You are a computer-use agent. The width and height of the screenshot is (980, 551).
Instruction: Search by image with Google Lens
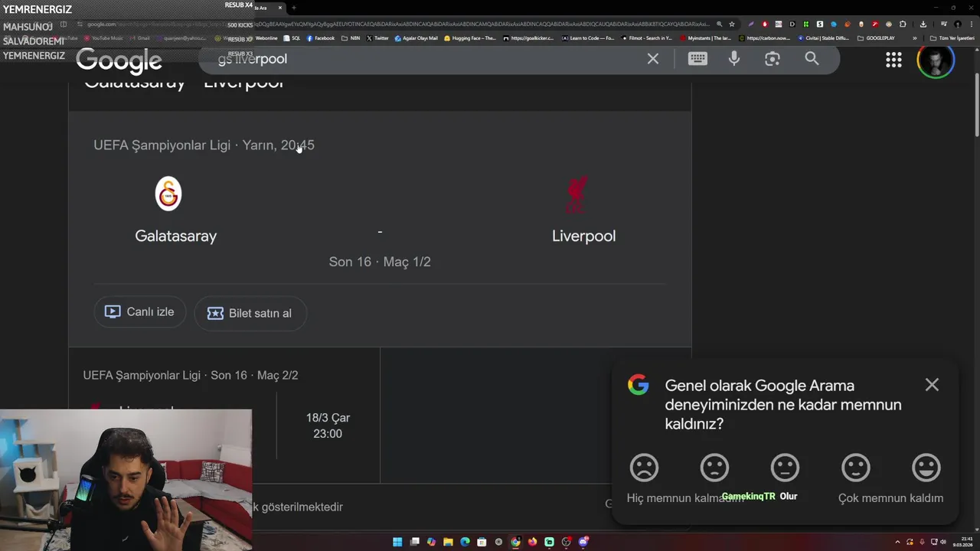click(x=773, y=59)
